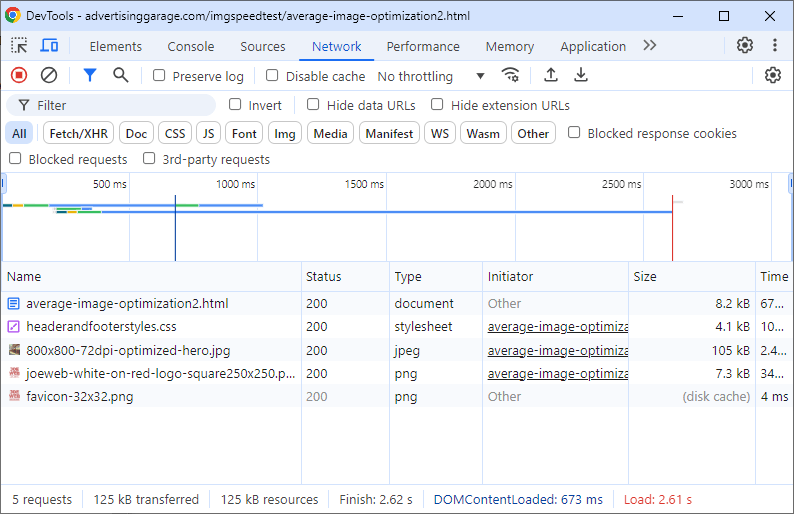
Task: Open initiator link for the hero jpg
Action: pyautogui.click(x=558, y=350)
